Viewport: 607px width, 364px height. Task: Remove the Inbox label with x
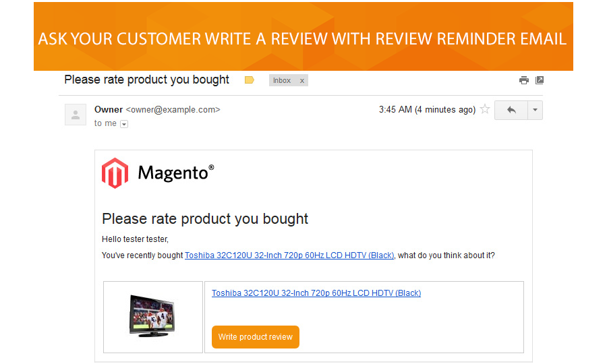(x=302, y=81)
